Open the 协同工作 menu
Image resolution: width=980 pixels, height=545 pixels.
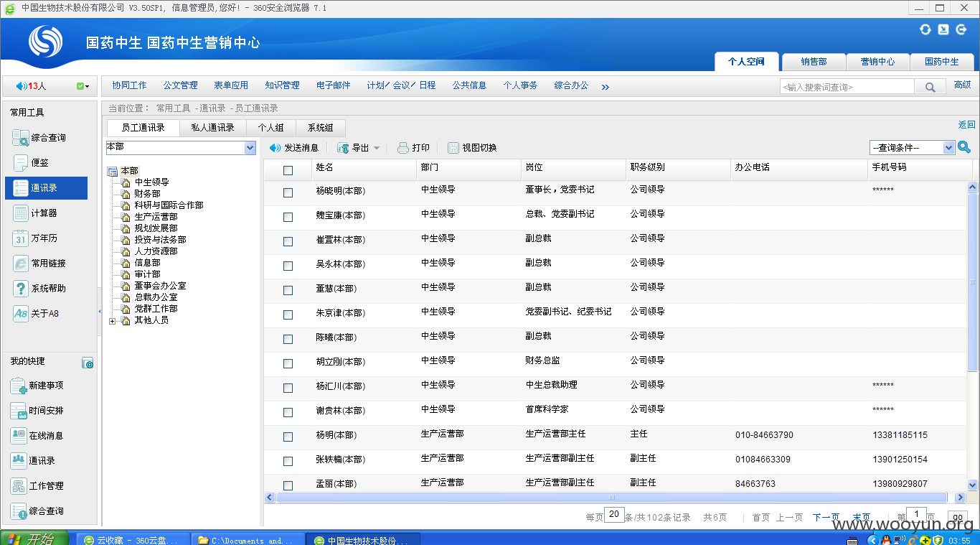point(129,85)
